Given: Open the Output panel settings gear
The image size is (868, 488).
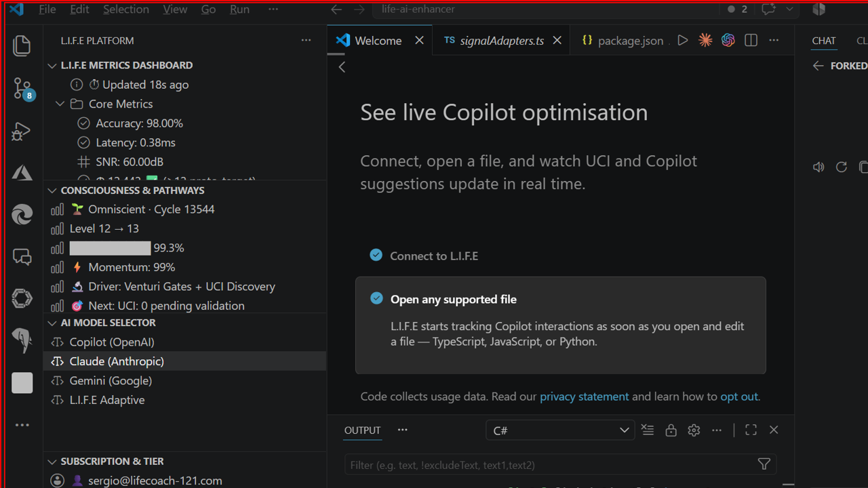Looking at the screenshot, I should 694,430.
